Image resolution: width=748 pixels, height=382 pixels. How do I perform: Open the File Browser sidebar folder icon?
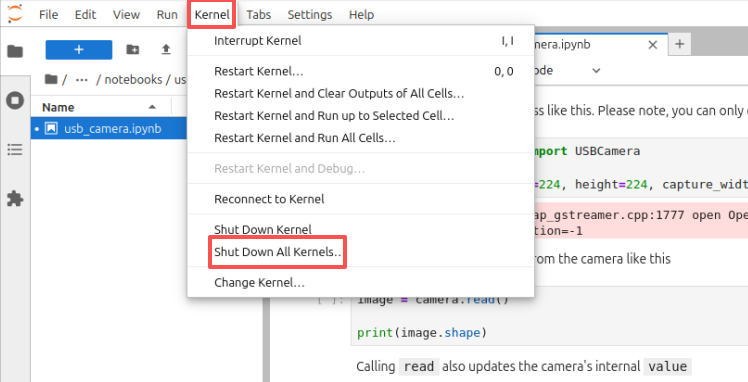point(15,51)
